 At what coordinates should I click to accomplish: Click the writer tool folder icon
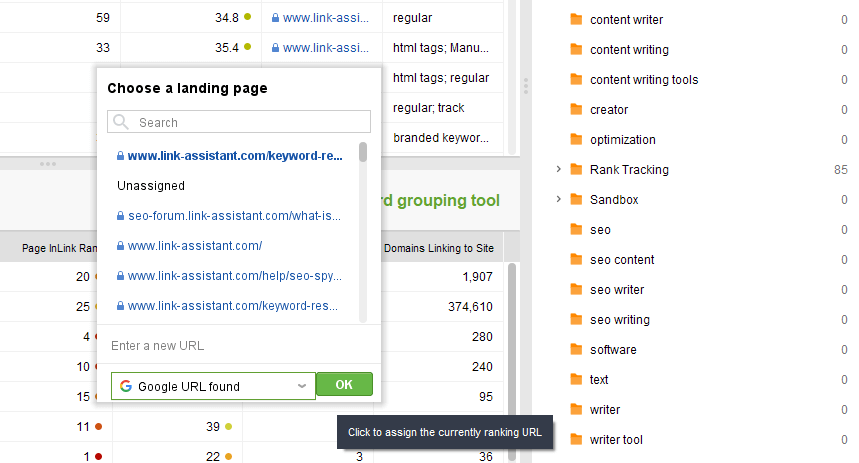point(576,439)
